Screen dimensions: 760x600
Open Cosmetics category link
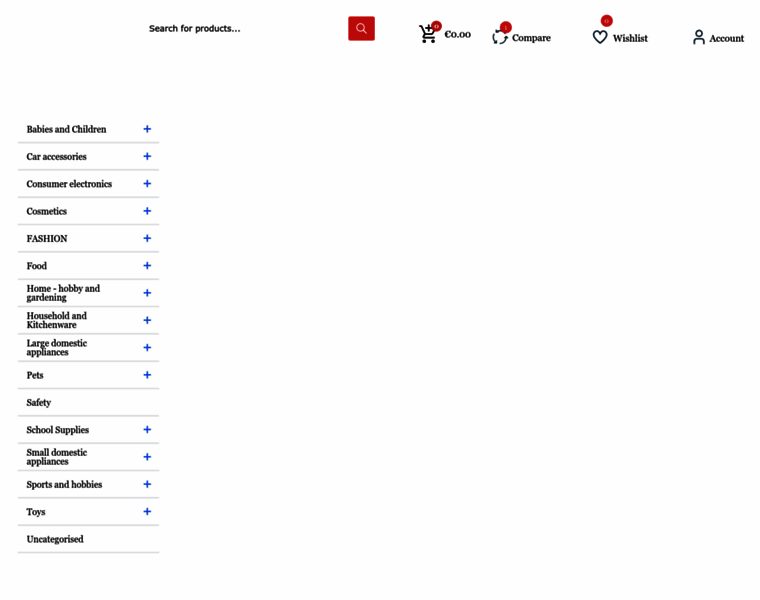tap(47, 211)
